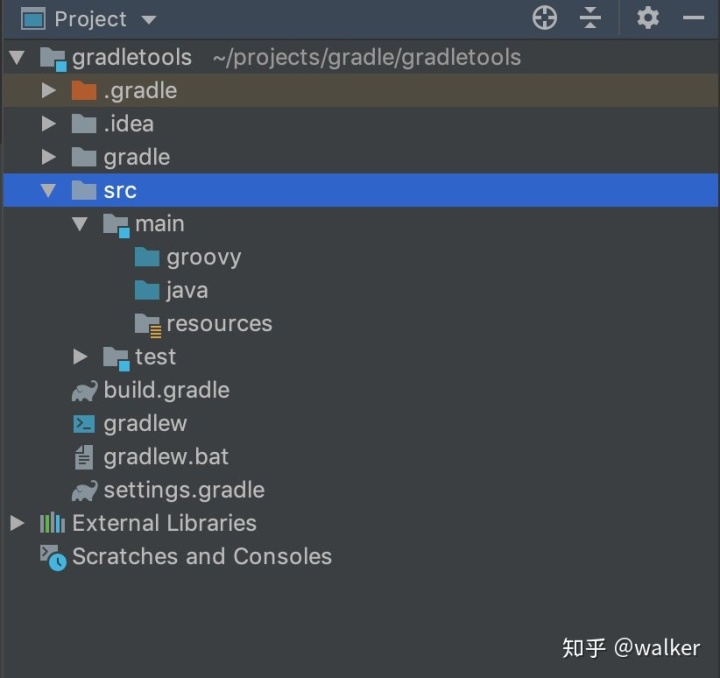The height and width of the screenshot is (678, 720).
Task: Collapse the gradletools root node arrow
Action: click(x=17, y=57)
